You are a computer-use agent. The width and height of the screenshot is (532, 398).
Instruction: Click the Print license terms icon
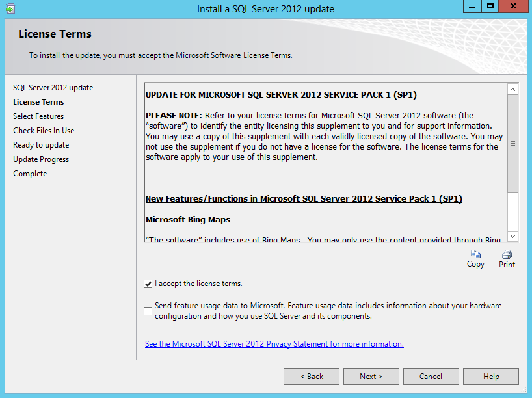click(x=507, y=259)
